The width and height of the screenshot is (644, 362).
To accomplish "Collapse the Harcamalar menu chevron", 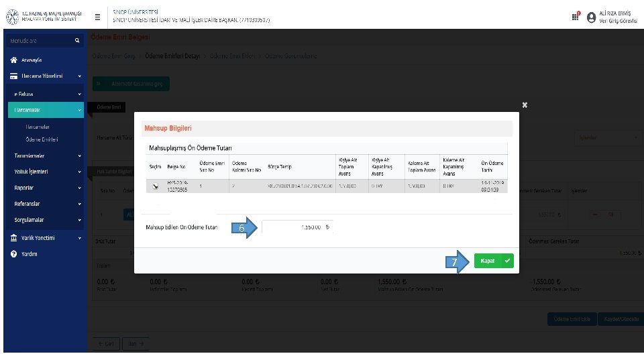I will tap(80, 110).
